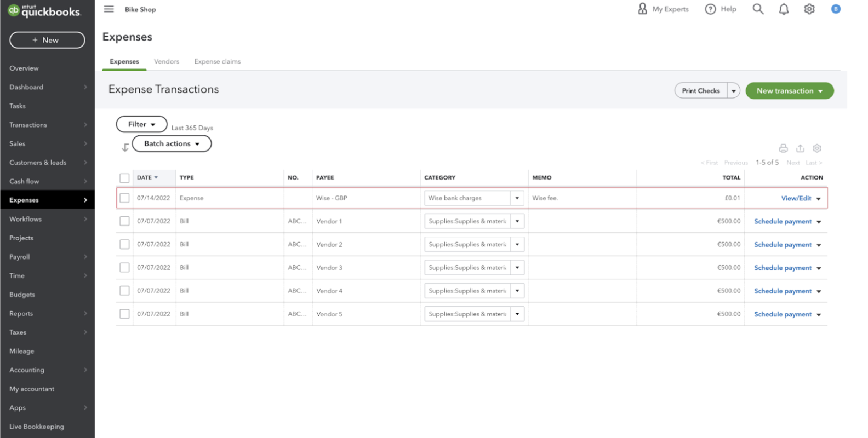Image resolution: width=868 pixels, height=438 pixels.
Task: Check the Wise - GBP expense row
Action: (124, 198)
